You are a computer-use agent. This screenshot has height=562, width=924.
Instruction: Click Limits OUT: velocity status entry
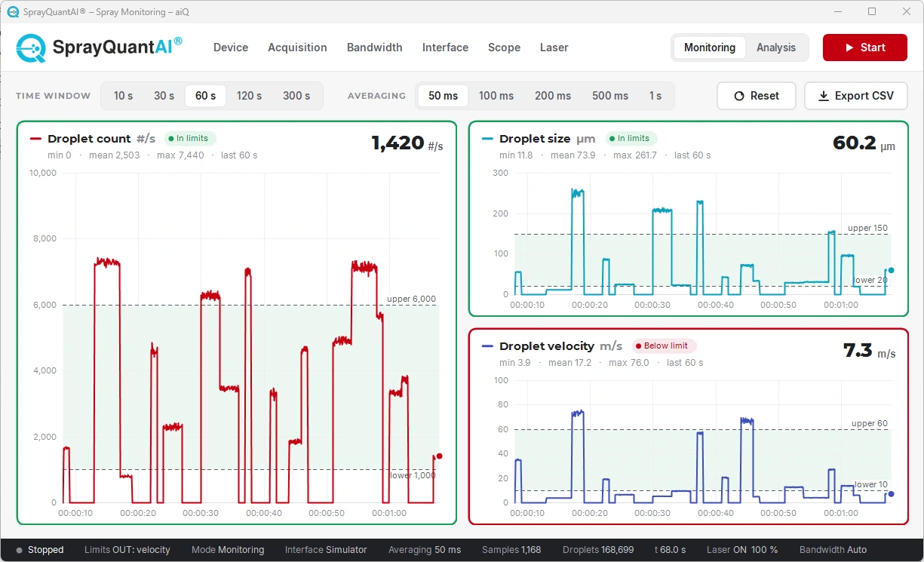[127, 550]
